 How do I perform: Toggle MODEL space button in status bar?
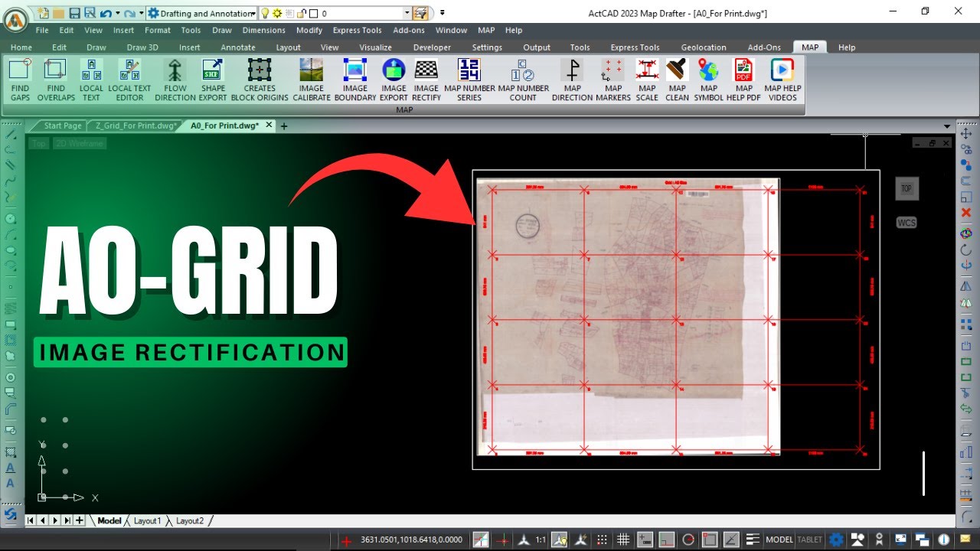[779, 540]
